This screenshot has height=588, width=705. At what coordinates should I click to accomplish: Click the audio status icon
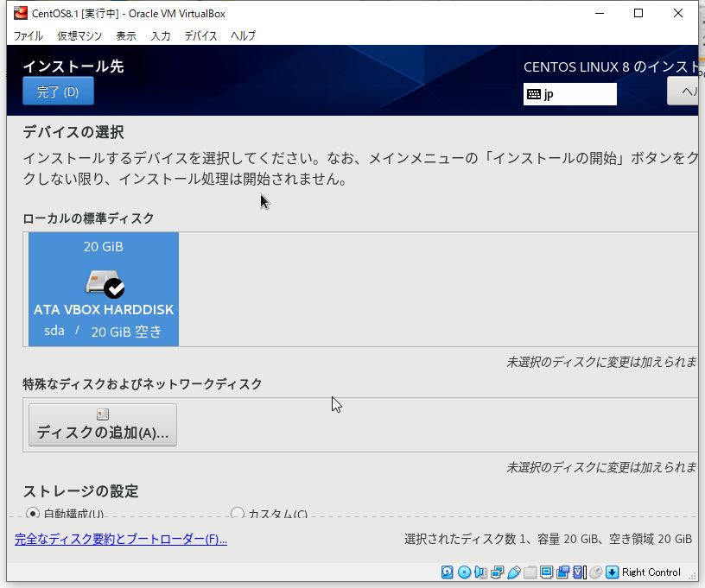(480, 572)
